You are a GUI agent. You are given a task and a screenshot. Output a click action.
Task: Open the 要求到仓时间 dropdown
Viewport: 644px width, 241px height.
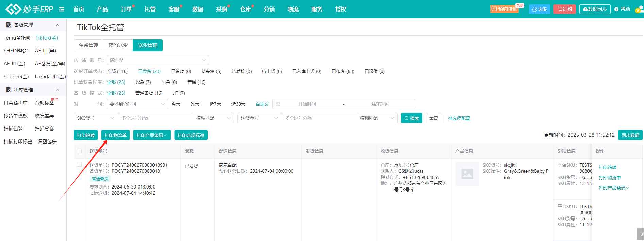coord(138,104)
